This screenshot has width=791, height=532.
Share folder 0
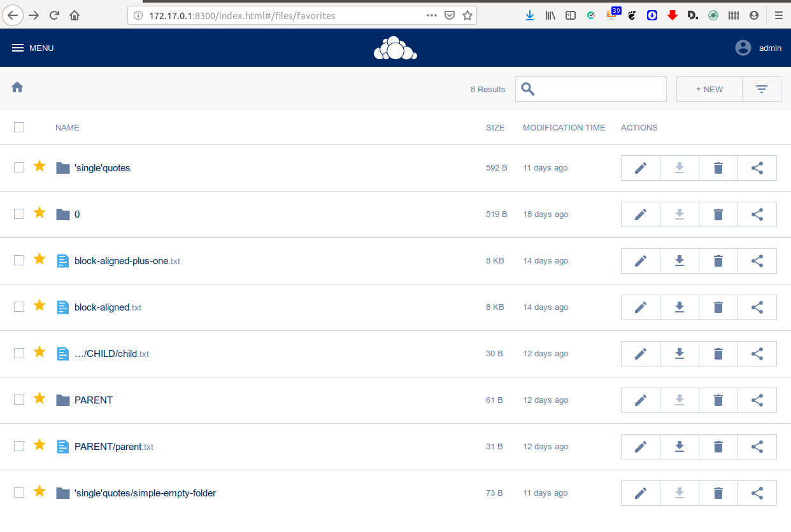coord(757,214)
